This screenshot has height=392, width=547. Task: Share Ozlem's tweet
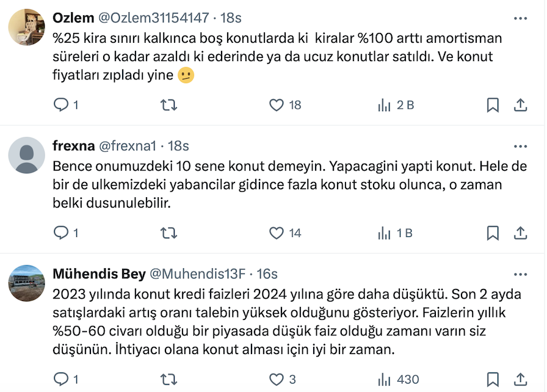(520, 105)
